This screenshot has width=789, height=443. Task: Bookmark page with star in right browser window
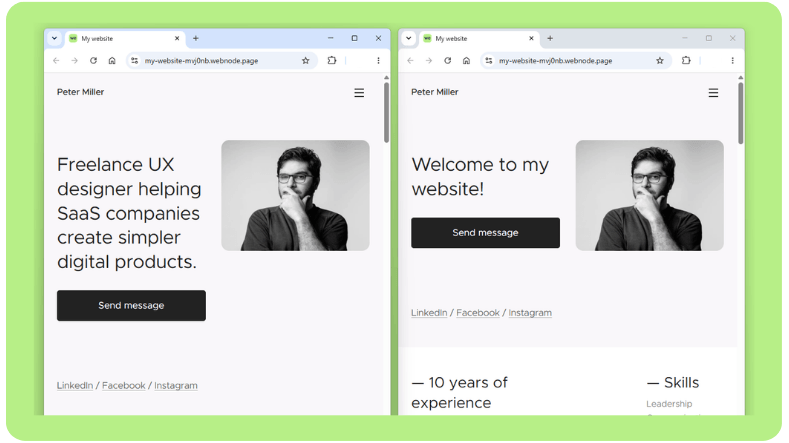(660, 60)
